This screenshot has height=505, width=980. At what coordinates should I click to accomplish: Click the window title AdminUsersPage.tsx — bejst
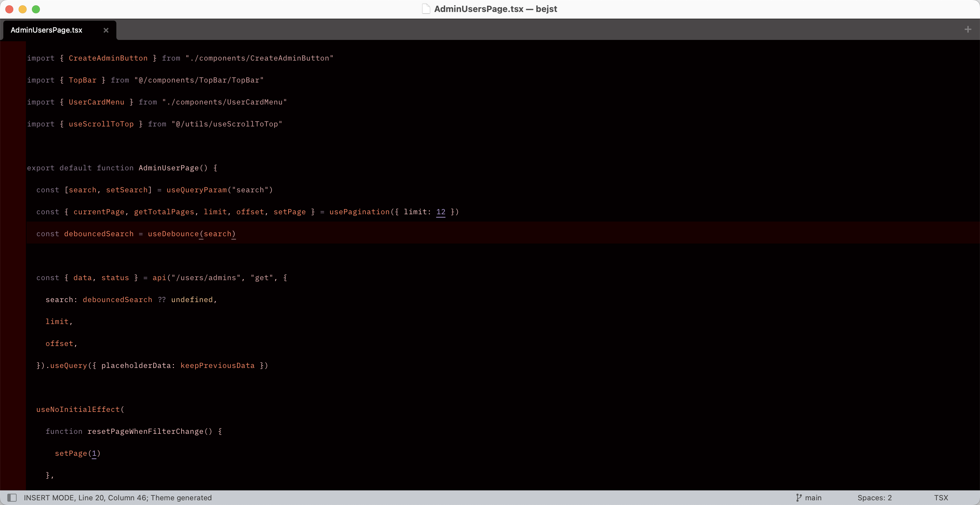[495, 9]
